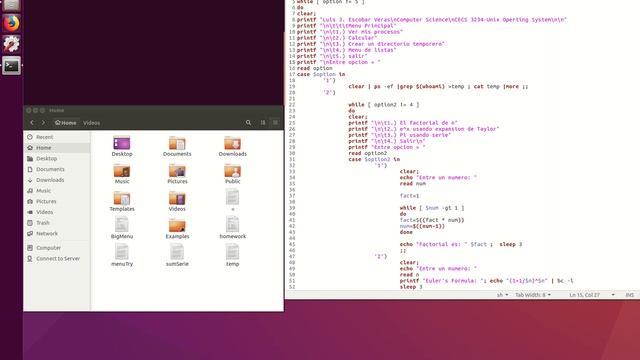Toggle the INS insert mode indicator
The height and width of the screenshot is (360, 640).
pos(630,295)
